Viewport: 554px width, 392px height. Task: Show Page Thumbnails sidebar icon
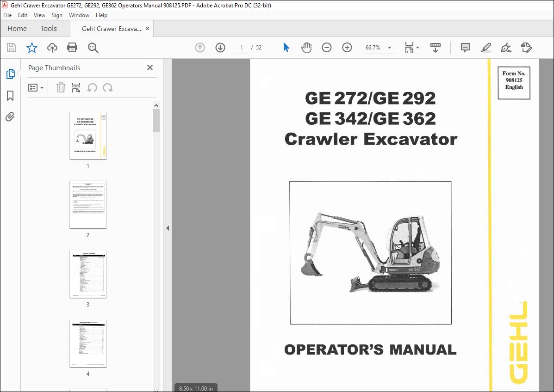11,74
